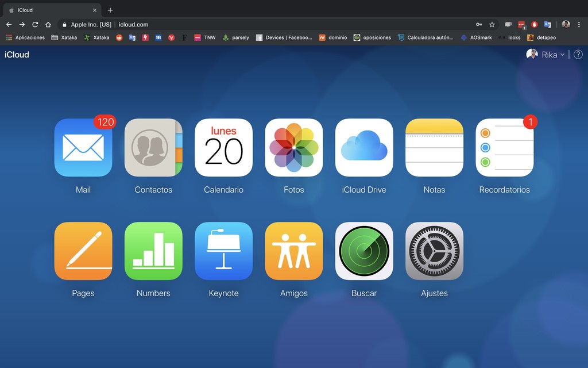Image resolution: width=588 pixels, height=368 pixels.
Task: Open the Recordatorios app
Action: coord(504,148)
